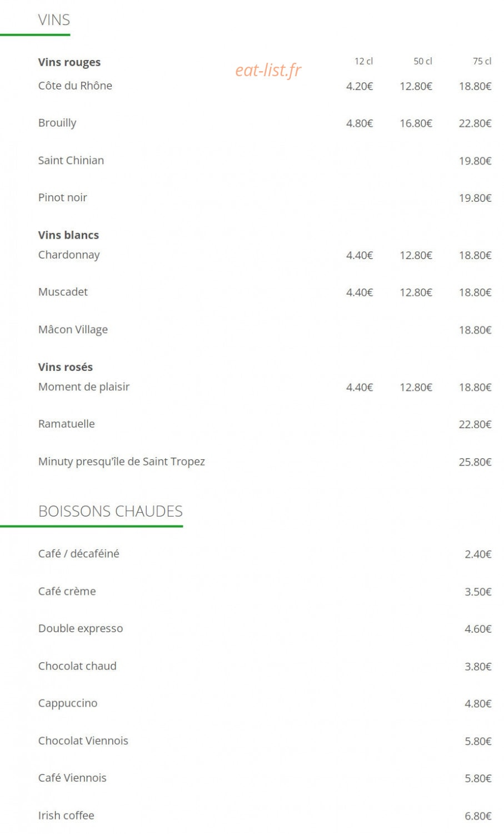Select the BOISSONS CHAUDES section heading

110,511
